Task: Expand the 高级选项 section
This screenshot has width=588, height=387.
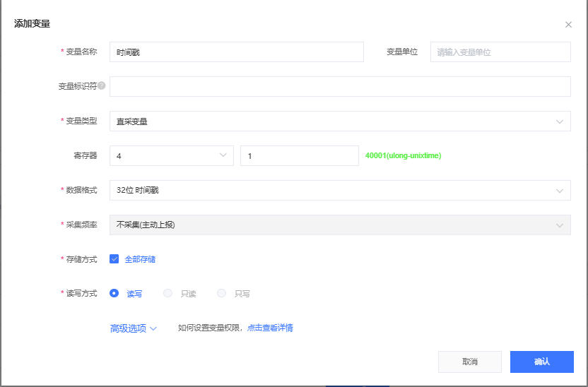Action: click(133, 328)
